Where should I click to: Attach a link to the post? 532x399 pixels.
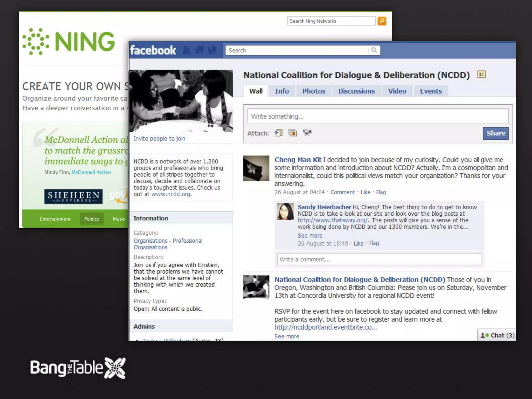pyautogui.click(x=278, y=133)
